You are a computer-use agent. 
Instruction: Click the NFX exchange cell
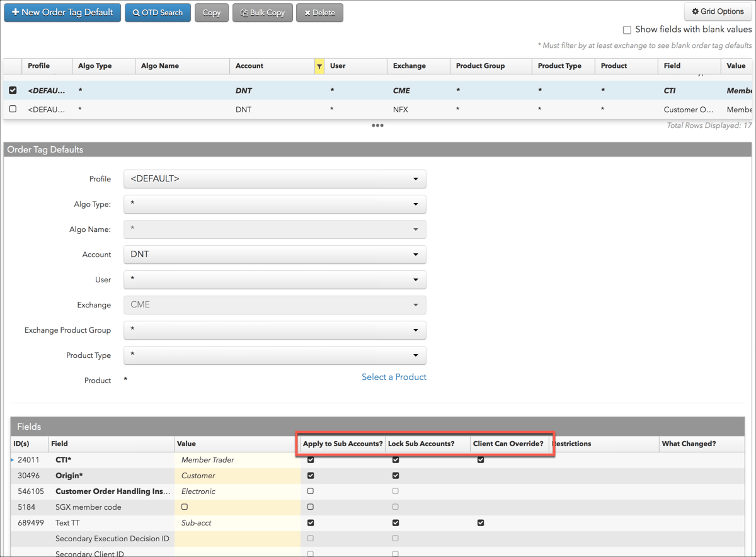(418, 110)
